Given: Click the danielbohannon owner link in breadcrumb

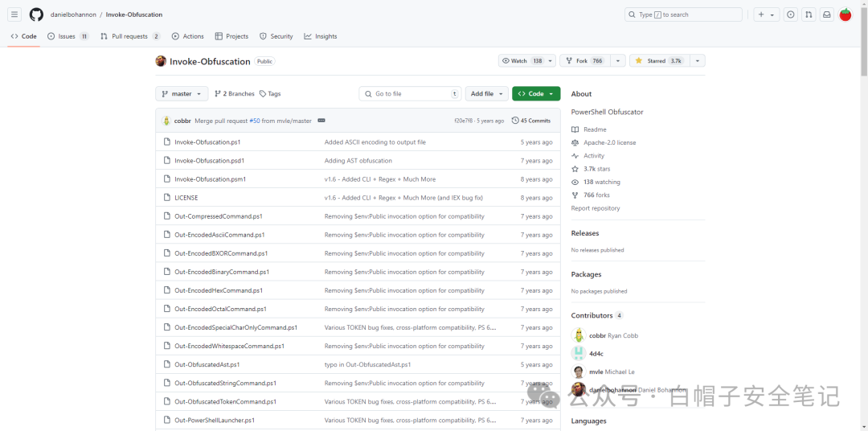Looking at the screenshot, I should (72, 15).
